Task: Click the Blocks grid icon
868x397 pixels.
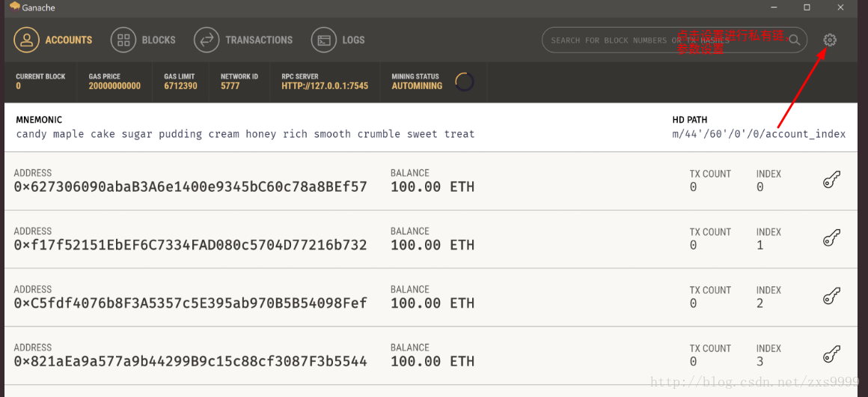Action: [123, 40]
